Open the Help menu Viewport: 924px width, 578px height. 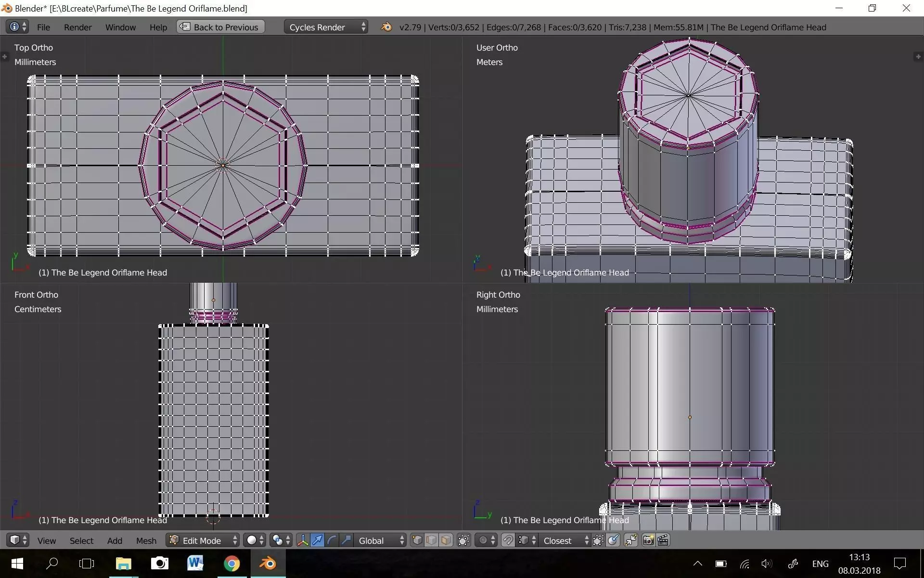[158, 27]
